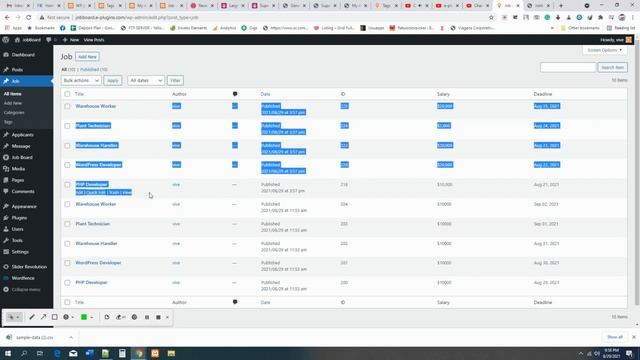Image resolution: width=640 pixels, height=360 pixels.
Task: Open green color picker dropdown in recorder
Action: tap(92, 317)
